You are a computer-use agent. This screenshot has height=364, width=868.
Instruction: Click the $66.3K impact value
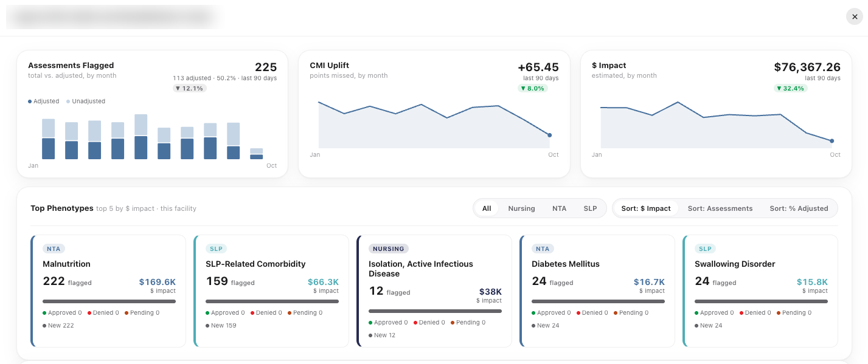pyautogui.click(x=323, y=282)
